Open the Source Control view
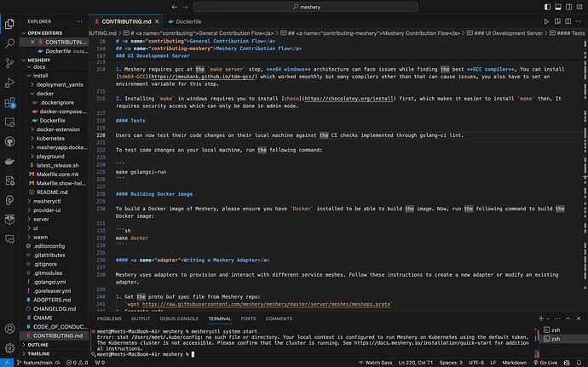 pyautogui.click(x=9, y=63)
